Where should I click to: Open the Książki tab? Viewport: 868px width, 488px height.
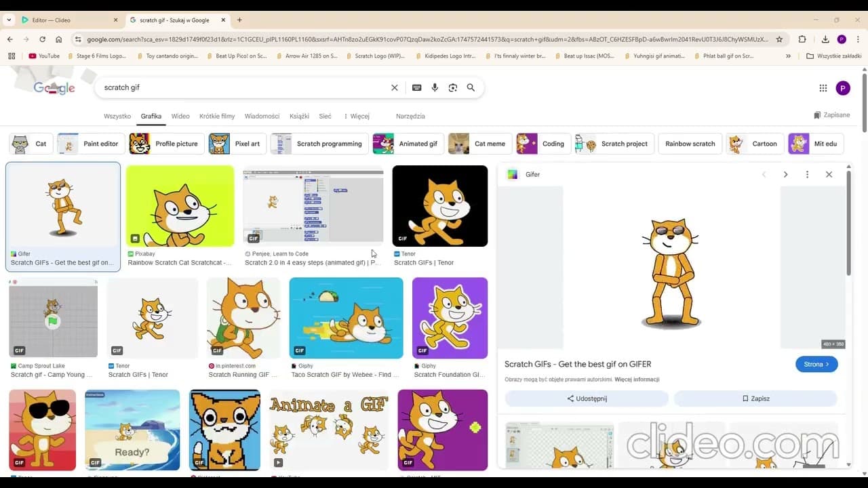point(299,116)
